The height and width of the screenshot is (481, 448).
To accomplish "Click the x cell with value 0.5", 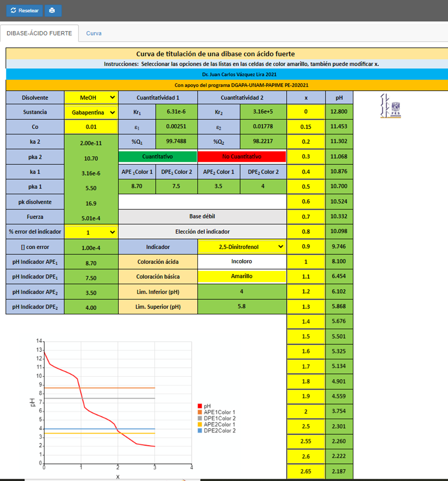I will pyautogui.click(x=306, y=187).
